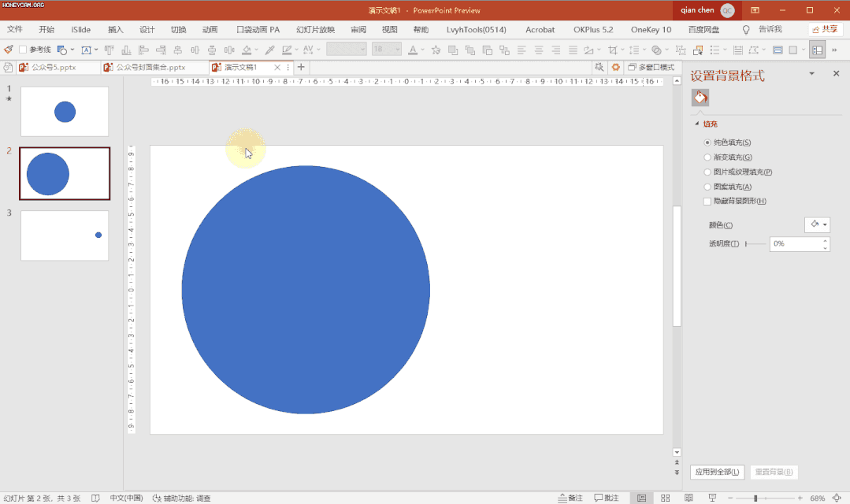Open the fill bucket icon in format pane
The image size is (850, 504).
tap(700, 98)
